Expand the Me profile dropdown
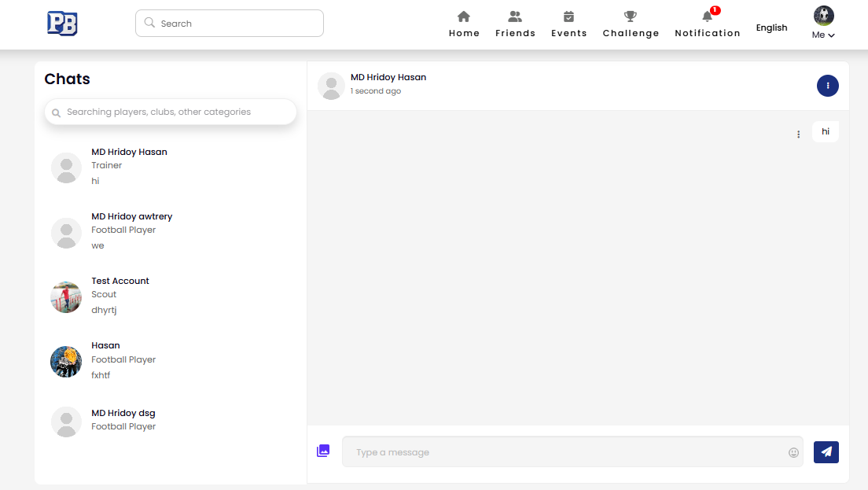The width and height of the screenshot is (868, 490). click(x=823, y=24)
